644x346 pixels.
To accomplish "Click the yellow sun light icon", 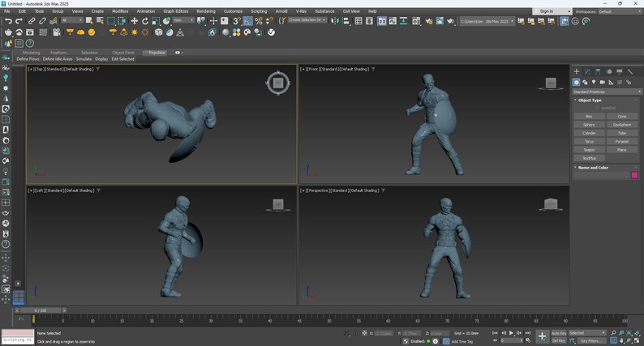I will click(135, 32).
